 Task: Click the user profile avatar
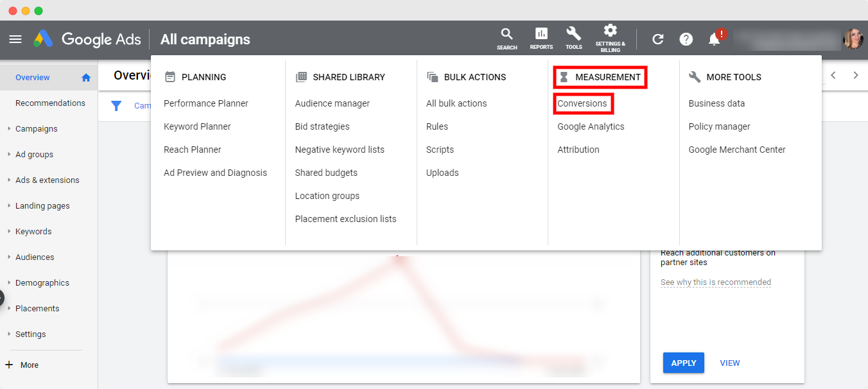click(x=853, y=39)
